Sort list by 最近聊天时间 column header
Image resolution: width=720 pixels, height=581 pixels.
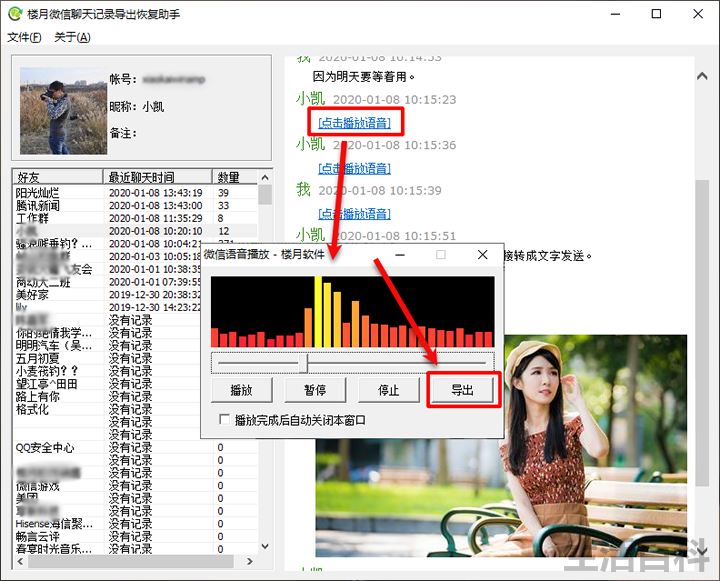(158, 177)
